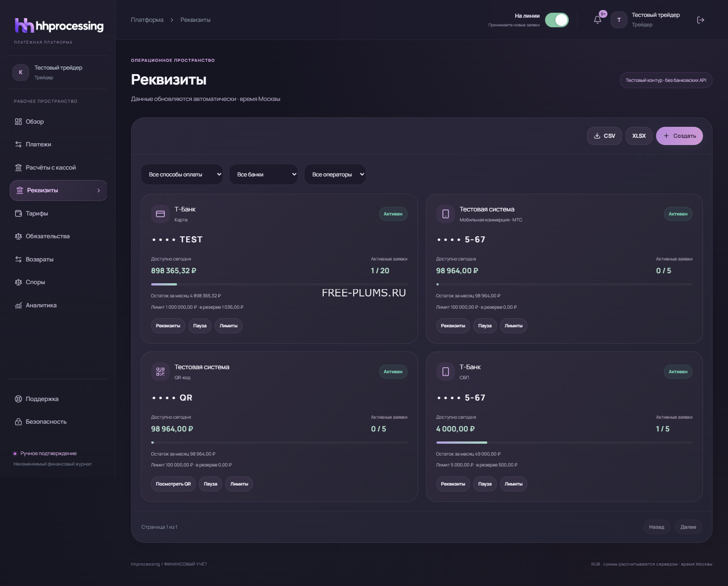The height and width of the screenshot is (586, 728).
Task: Click the Активен badge on Т-Банк Карта
Action: click(x=393, y=214)
